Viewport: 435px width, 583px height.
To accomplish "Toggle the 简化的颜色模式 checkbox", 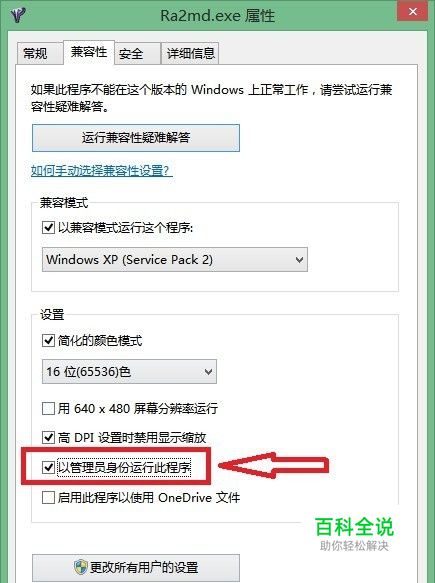I will pos(48,340).
